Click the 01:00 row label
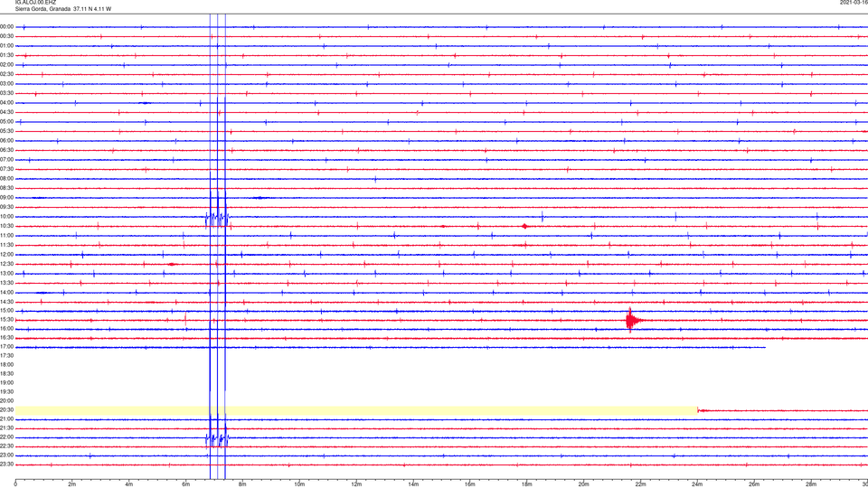This screenshot has height=488, width=868. (x=6, y=46)
